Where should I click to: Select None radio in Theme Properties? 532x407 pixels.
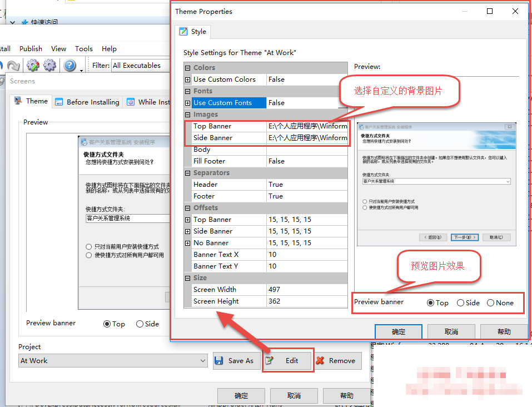tap(491, 303)
